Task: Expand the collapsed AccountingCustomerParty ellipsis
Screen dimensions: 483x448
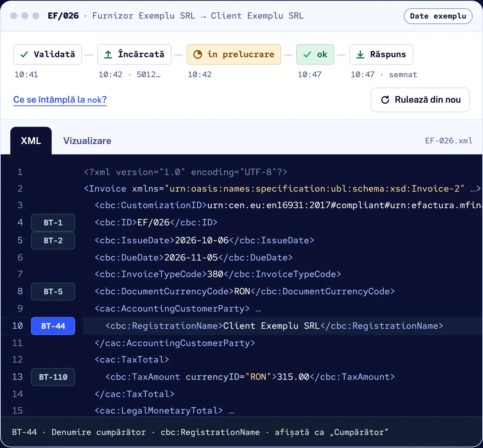Action: point(258,310)
